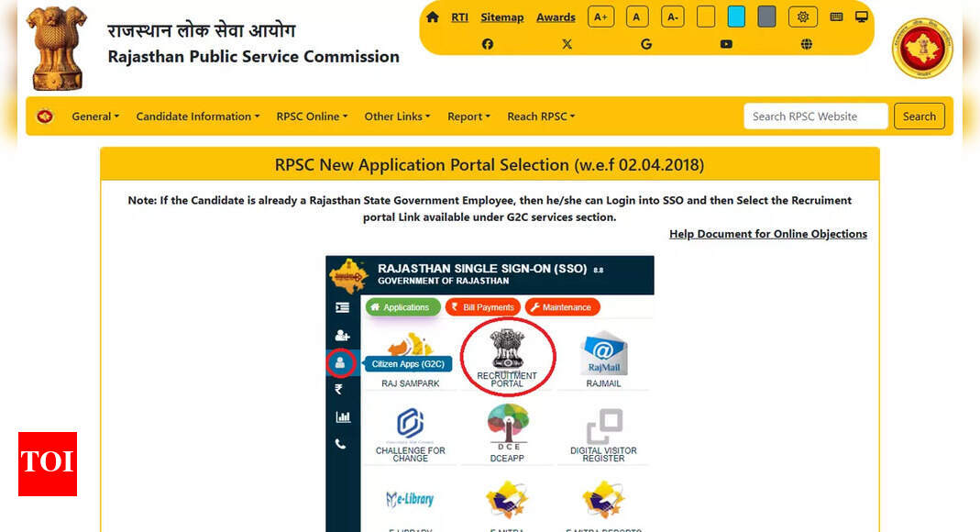
Task: Select the cyan color theme swatch
Action: pyautogui.click(x=736, y=17)
